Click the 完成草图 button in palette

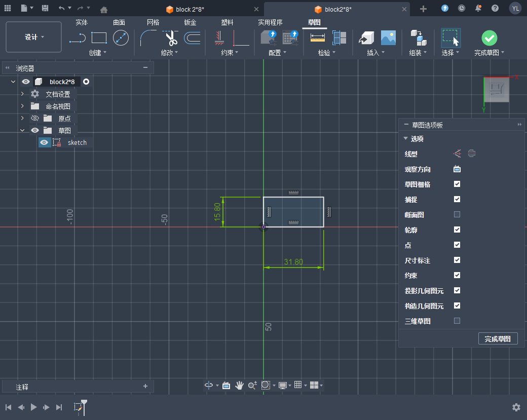pyautogui.click(x=498, y=339)
